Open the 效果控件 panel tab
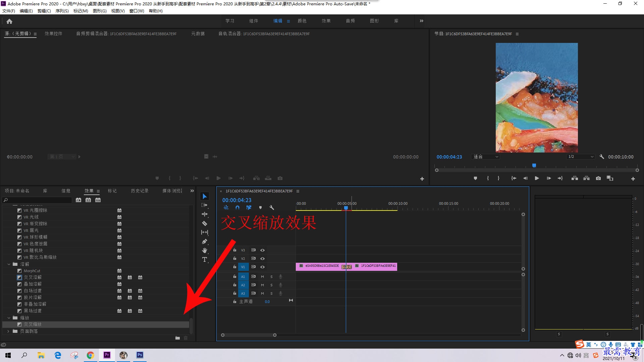The width and height of the screenshot is (644, 362). 53,34
